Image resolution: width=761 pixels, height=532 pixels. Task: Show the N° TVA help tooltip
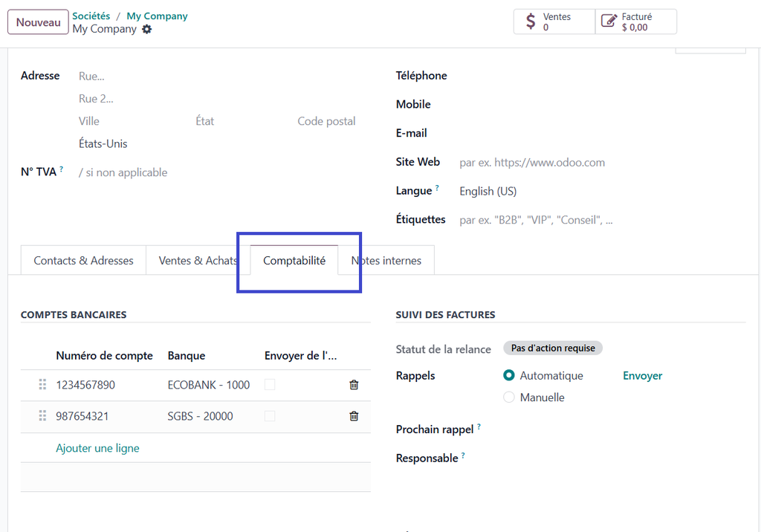click(x=62, y=169)
